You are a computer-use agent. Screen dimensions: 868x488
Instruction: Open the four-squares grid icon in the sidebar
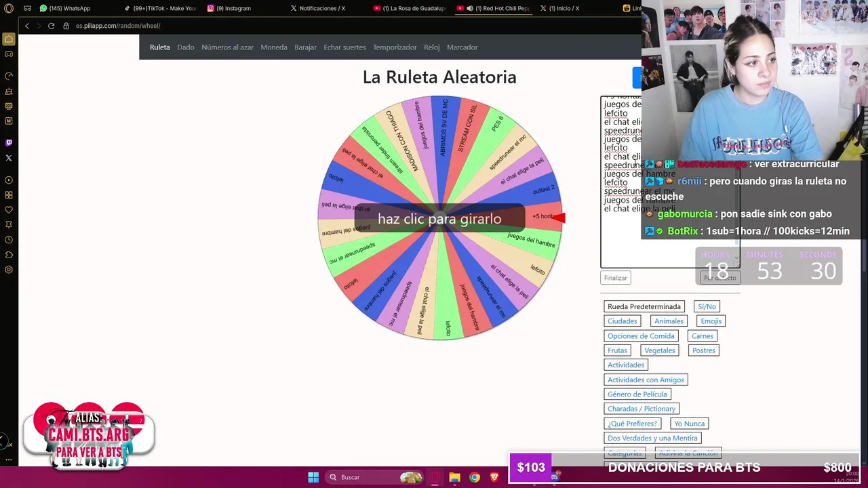[9, 195]
